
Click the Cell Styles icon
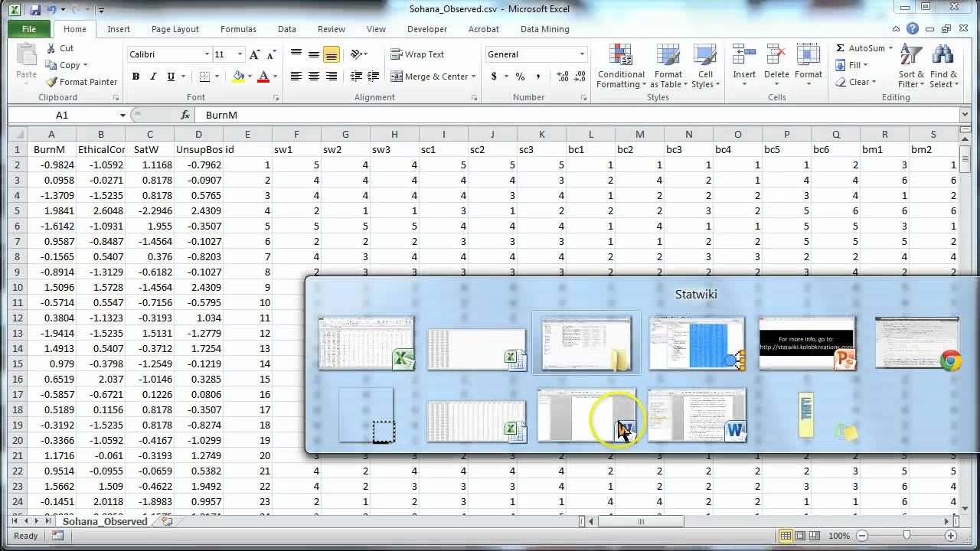706,66
